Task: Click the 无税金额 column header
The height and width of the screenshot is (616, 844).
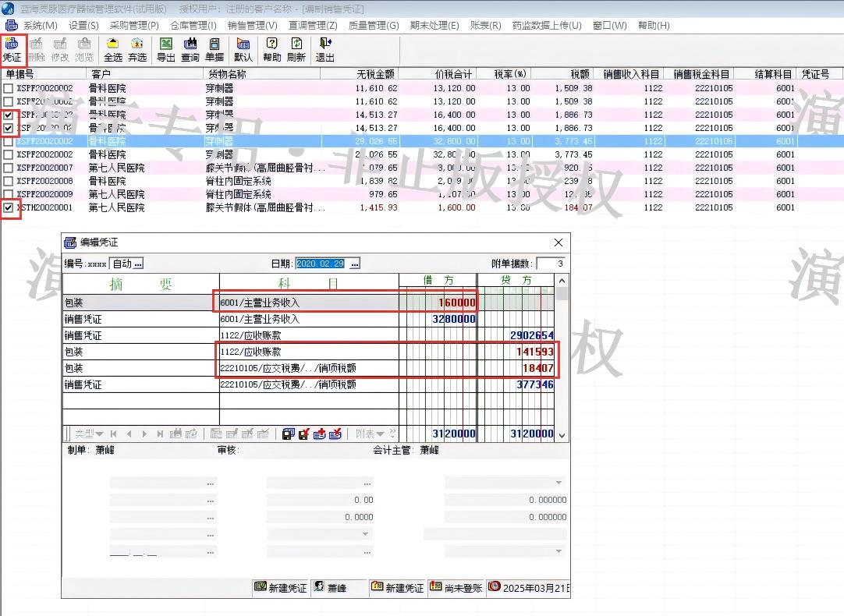Action: pos(375,74)
